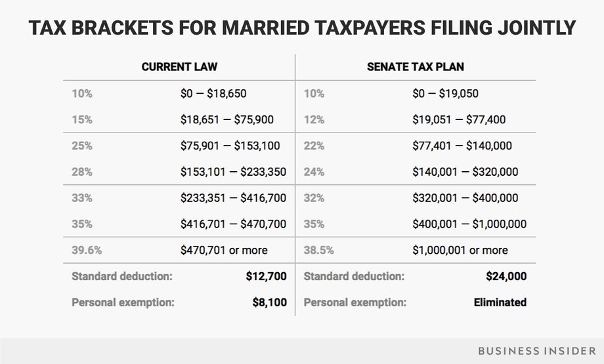Click the 38.5% Senate top rate label
This screenshot has height=364, width=604.
[x=318, y=250]
